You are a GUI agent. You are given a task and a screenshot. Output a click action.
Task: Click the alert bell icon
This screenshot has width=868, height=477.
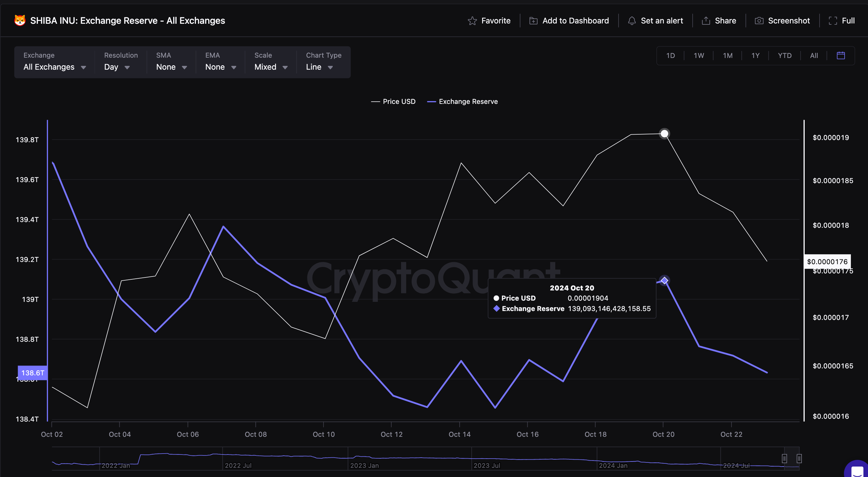[x=632, y=21]
